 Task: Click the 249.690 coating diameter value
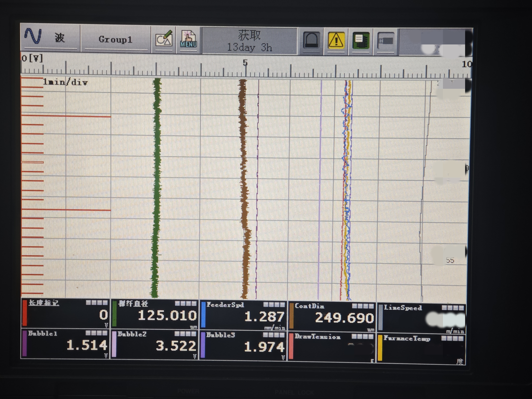click(344, 318)
